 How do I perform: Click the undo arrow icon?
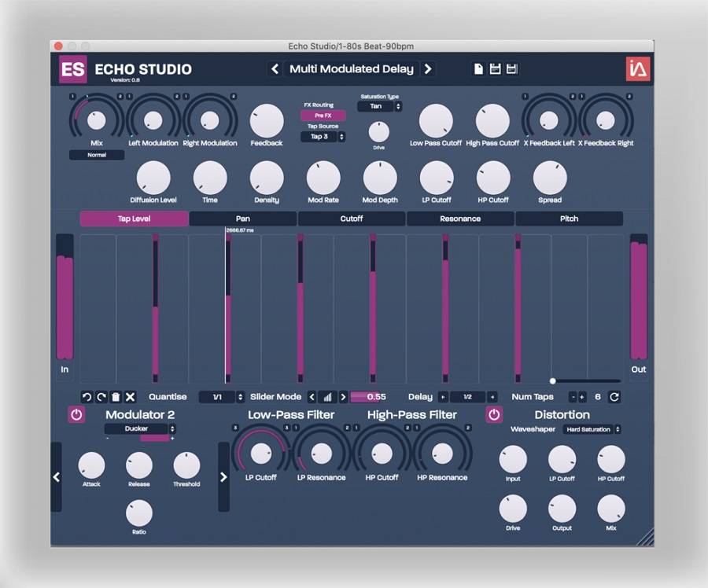coord(87,398)
